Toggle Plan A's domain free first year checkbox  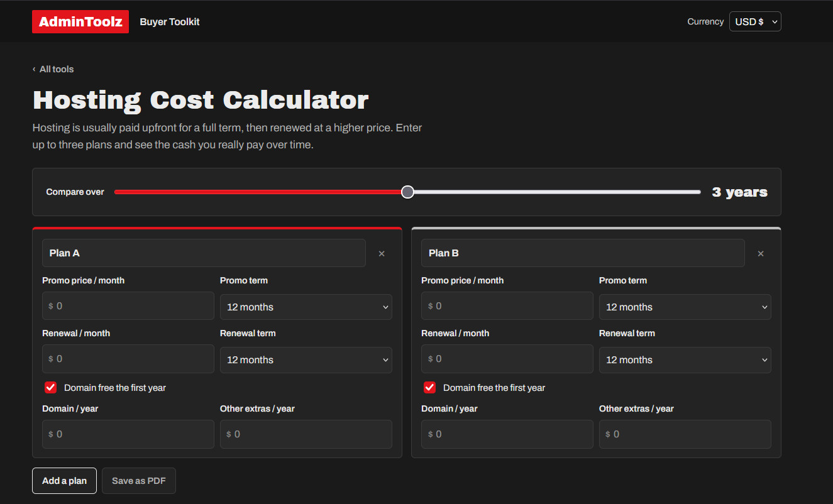pos(51,388)
